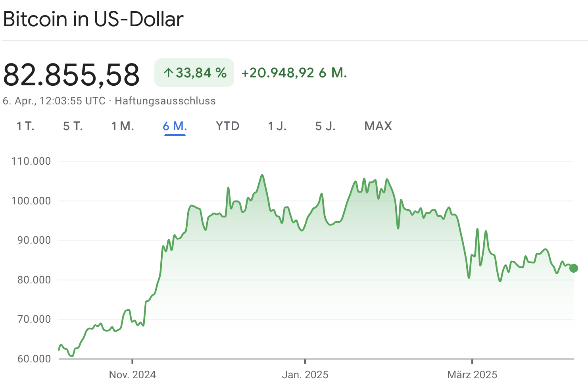Viewport: 588px width, 389px height.
Task: Switch chart to YTD range
Action: [x=227, y=126]
